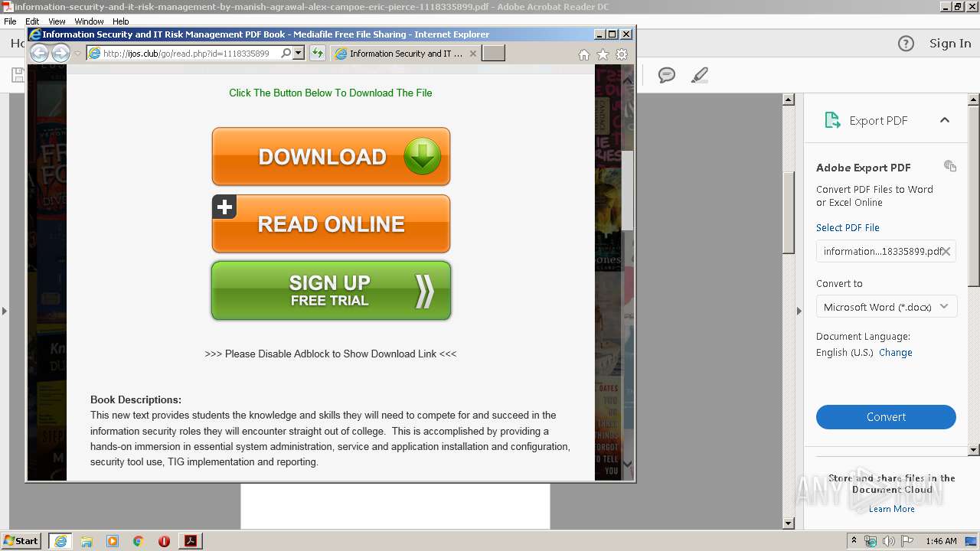The width and height of the screenshot is (980, 551).
Task: Open Google Chrome from the taskbar
Action: [138, 541]
